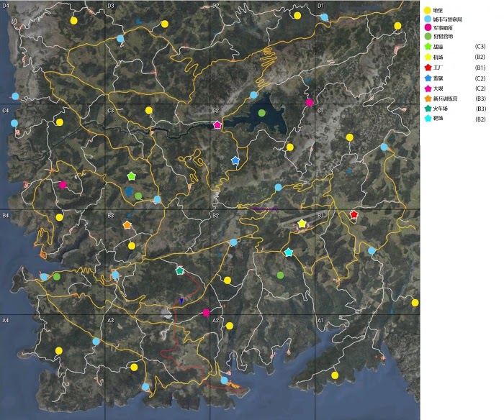Click the magenta dam star on the map

pyautogui.click(x=217, y=125)
